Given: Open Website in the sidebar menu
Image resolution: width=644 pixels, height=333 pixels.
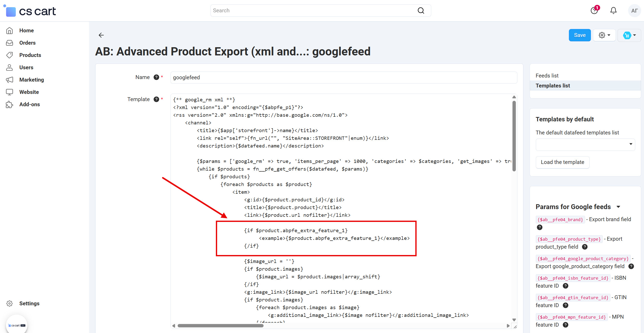Looking at the screenshot, I should tap(29, 92).
